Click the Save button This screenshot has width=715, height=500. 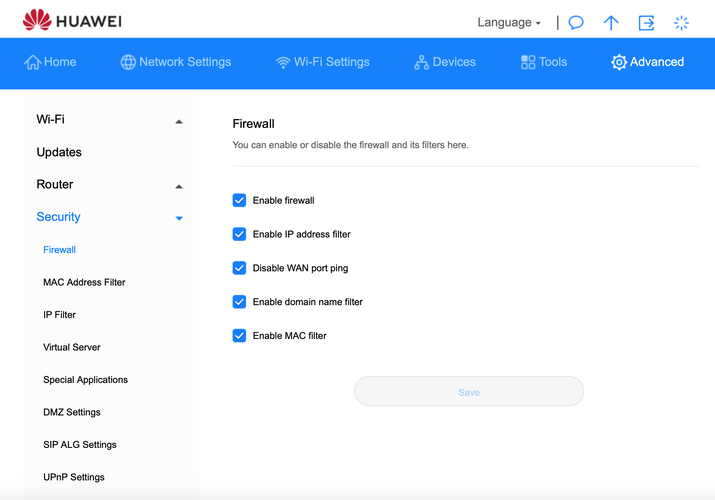click(469, 392)
